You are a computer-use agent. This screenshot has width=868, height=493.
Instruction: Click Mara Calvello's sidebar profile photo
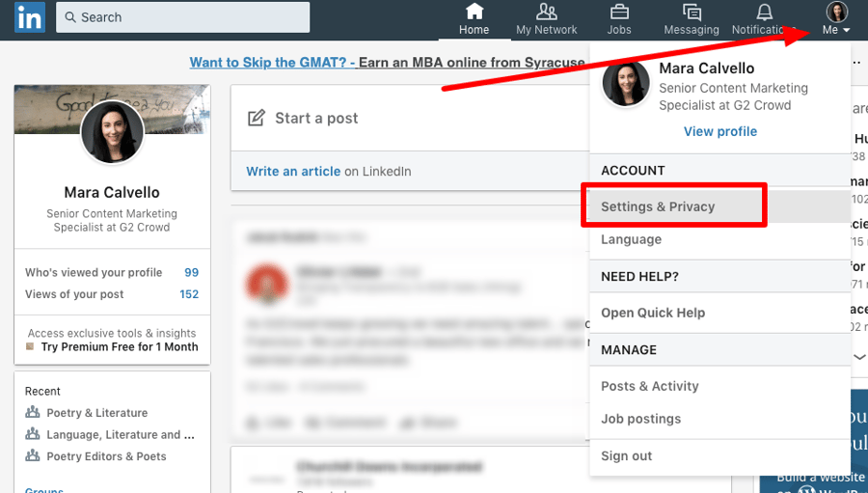113,132
